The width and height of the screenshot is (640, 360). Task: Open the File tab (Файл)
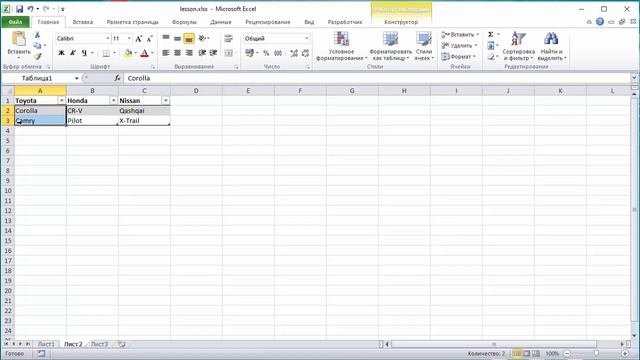pos(15,22)
